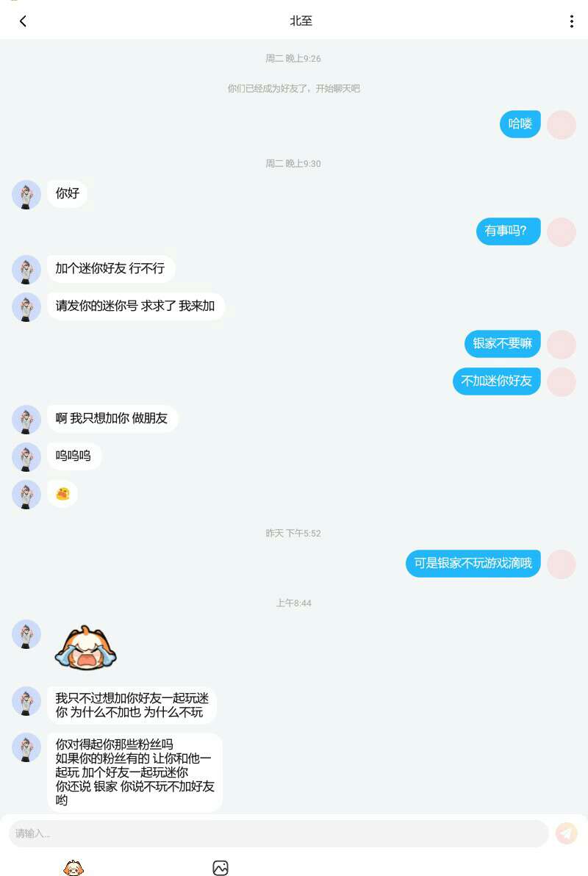This screenshot has width=588, height=876.
Task: Tap the contact avatar beside 你对得起你那些粉丝吗
Action: 26,747
